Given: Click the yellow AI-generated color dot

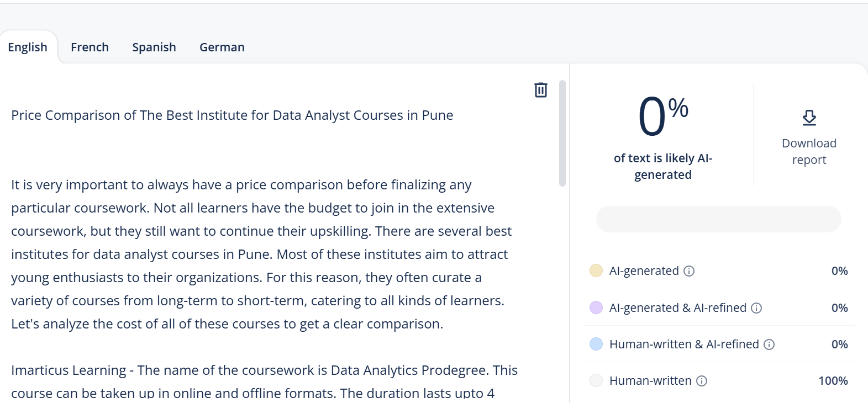Looking at the screenshot, I should coord(596,271).
